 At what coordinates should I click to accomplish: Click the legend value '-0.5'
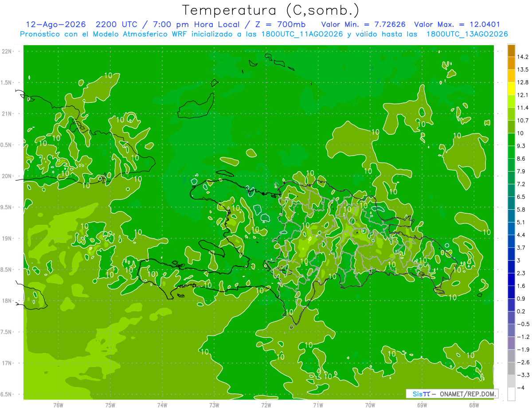click(523, 324)
